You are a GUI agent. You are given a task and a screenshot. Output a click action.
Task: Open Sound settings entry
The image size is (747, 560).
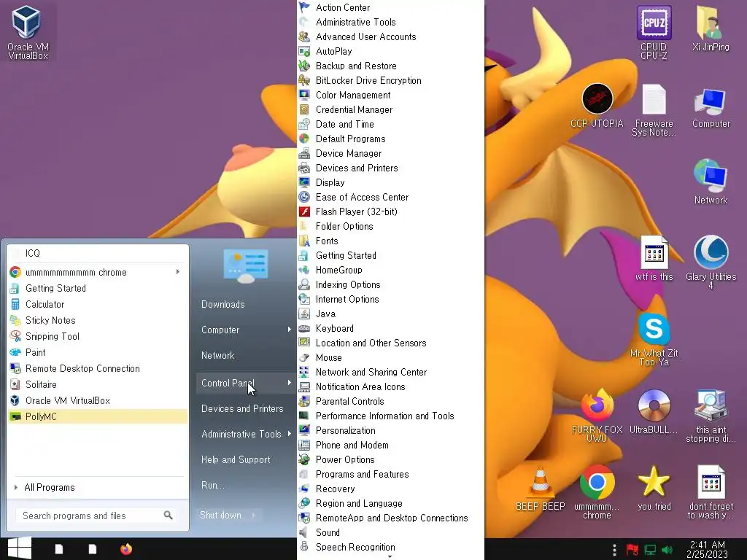click(328, 532)
